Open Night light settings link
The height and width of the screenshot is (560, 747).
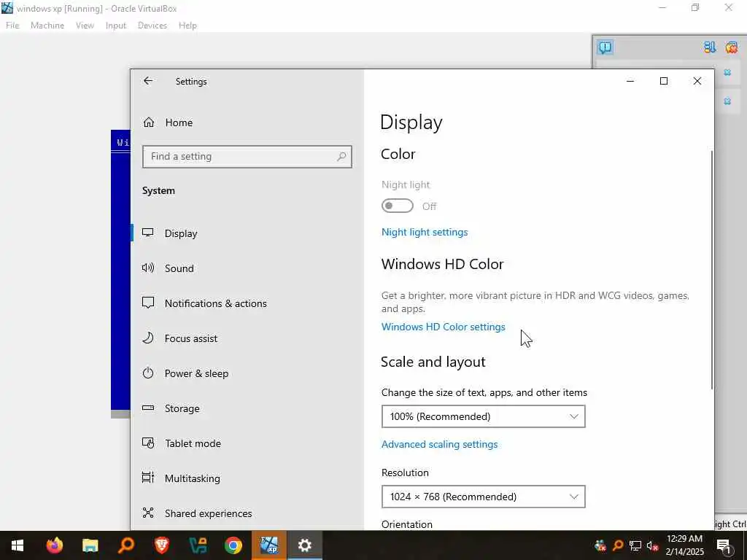[425, 232]
